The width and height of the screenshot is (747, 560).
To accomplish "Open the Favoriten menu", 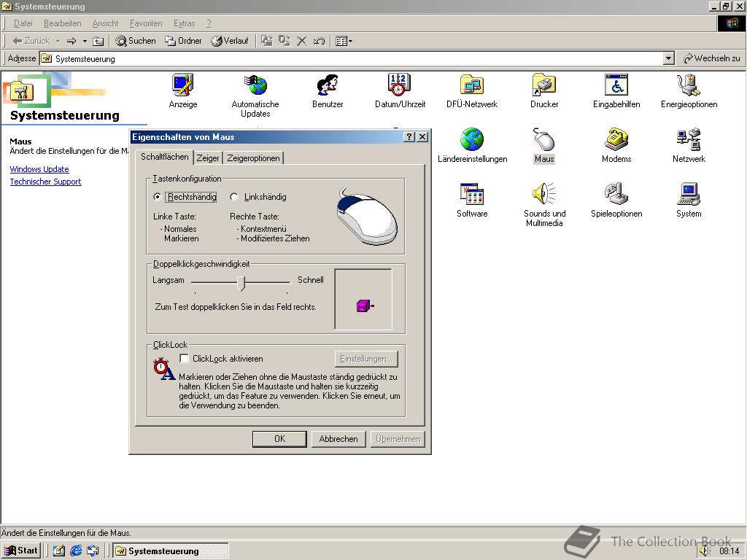I will 146,23.
